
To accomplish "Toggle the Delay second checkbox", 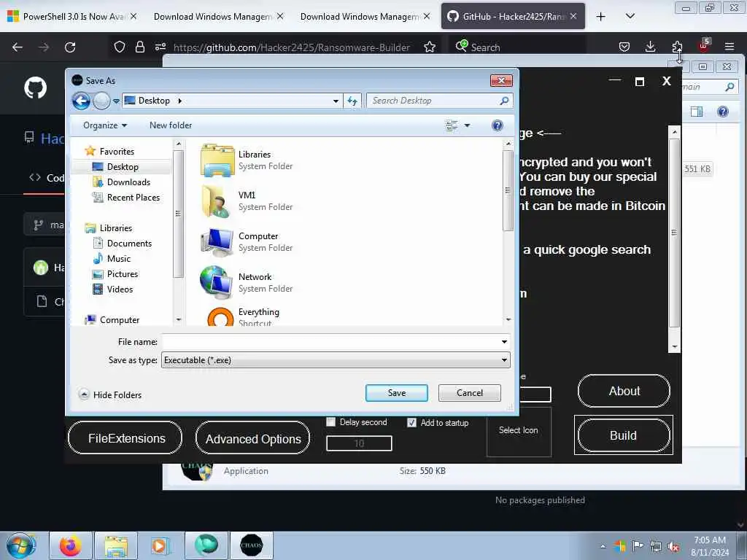I will (x=330, y=422).
